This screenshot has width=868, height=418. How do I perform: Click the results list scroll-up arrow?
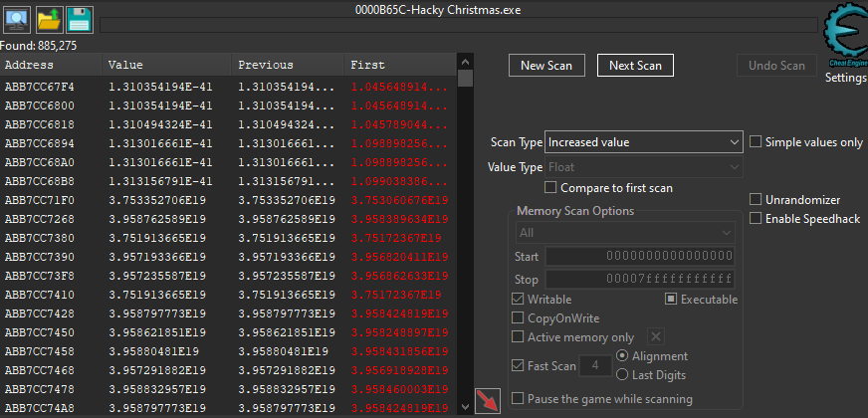point(466,62)
